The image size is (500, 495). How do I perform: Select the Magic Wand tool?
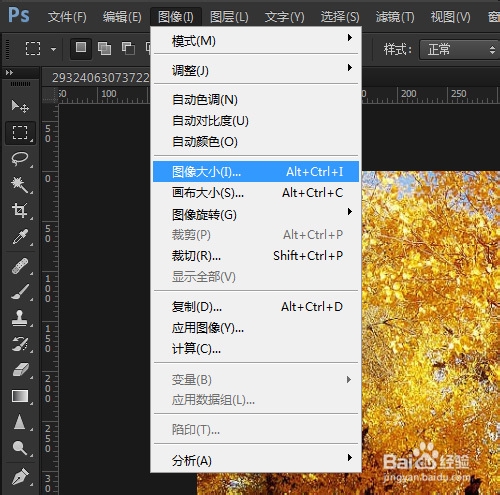(x=20, y=185)
